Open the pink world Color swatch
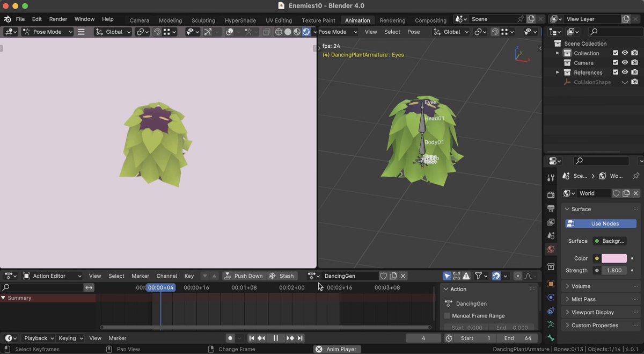The width and height of the screenshot is (644, 354). coord(614,258)
